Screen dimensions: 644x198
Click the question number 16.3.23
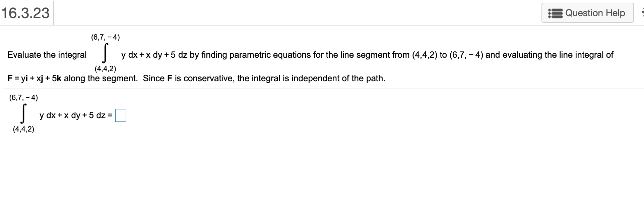25,13
